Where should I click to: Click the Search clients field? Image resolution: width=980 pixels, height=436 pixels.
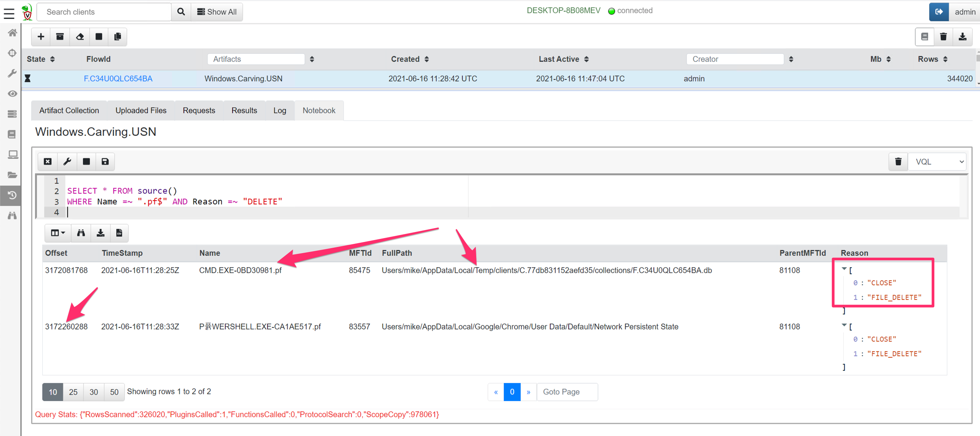pos(104,12)
